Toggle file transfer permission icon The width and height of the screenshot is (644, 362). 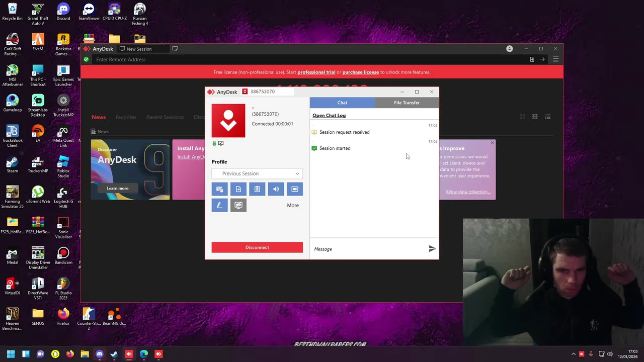coord(238,189)
